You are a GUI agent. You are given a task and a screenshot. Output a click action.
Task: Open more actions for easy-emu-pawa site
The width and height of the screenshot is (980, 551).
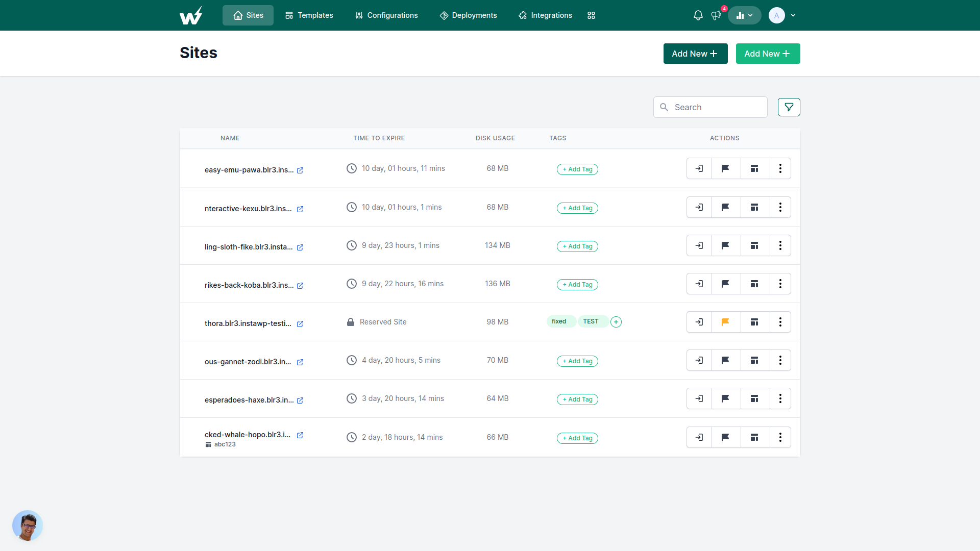(x=780, y=168)
